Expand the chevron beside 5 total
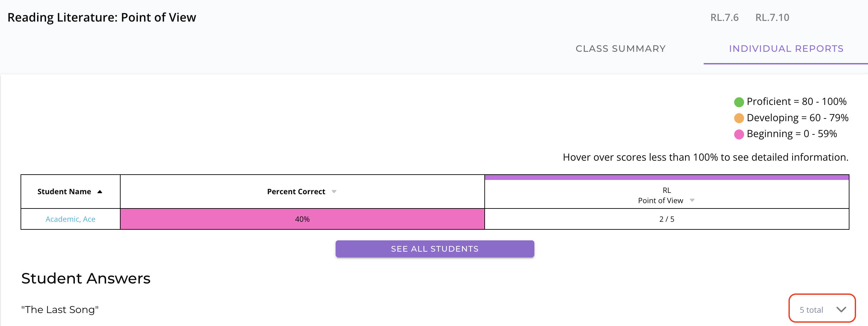The width and height of the screenshot is (868, 326). (x=841, y=309)
